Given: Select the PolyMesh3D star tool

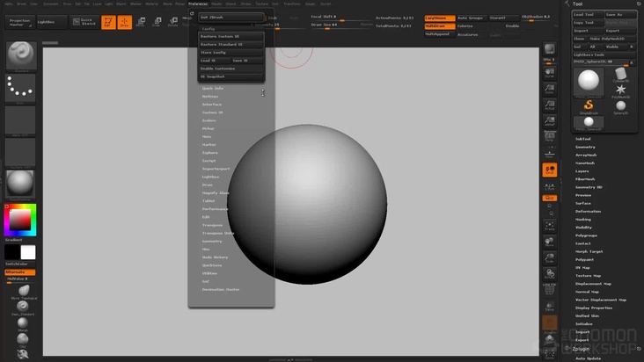Looking at the screenshot, I should (620, 90).
